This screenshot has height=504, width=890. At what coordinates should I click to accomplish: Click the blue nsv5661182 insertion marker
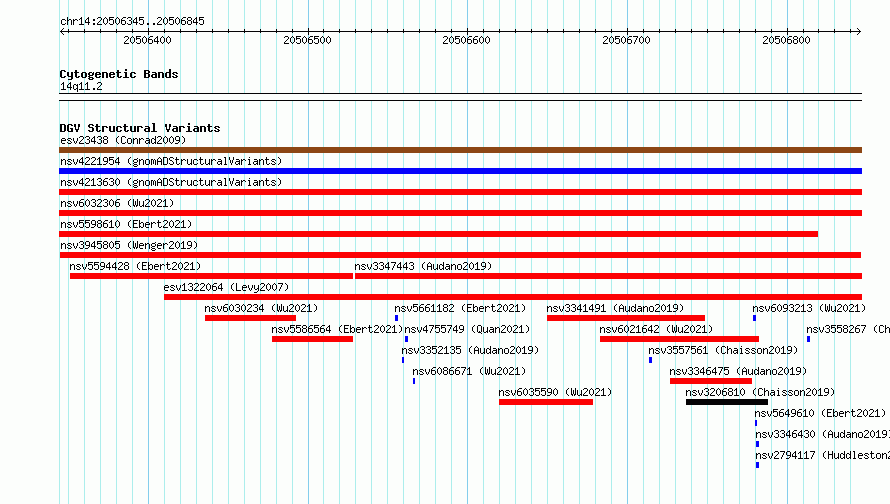(x=396, y=318)
